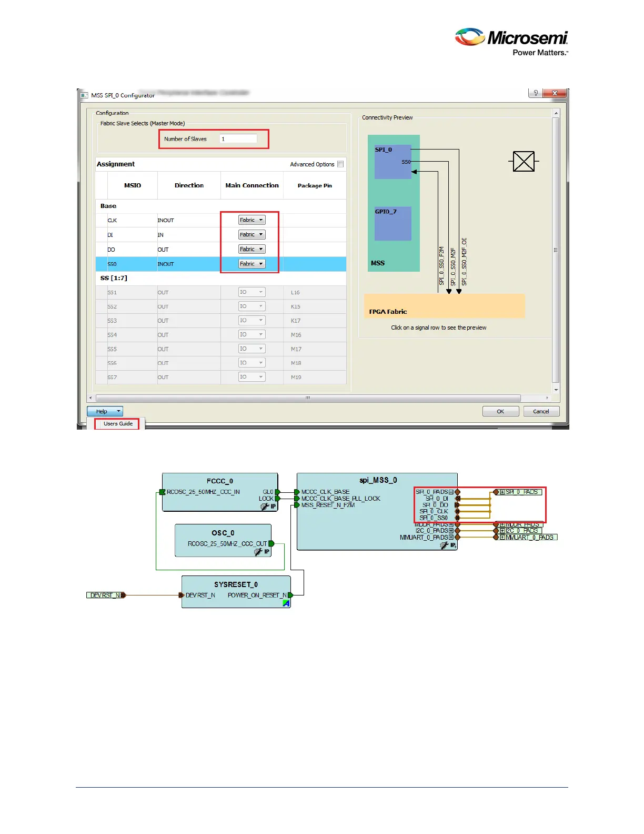Click the SPI_0_DI pin on spi_MSS_0

[x=457, y=498]
